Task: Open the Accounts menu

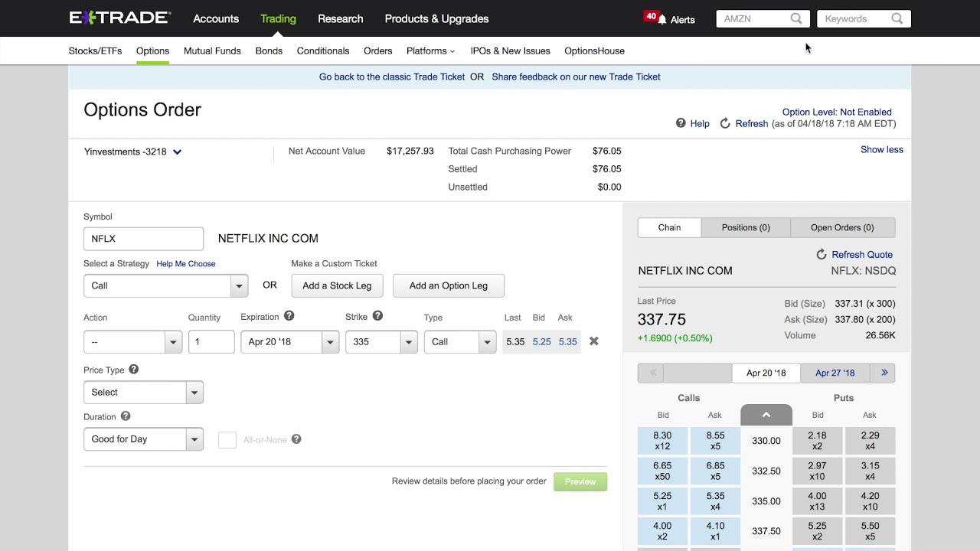Action: (216, 18)
